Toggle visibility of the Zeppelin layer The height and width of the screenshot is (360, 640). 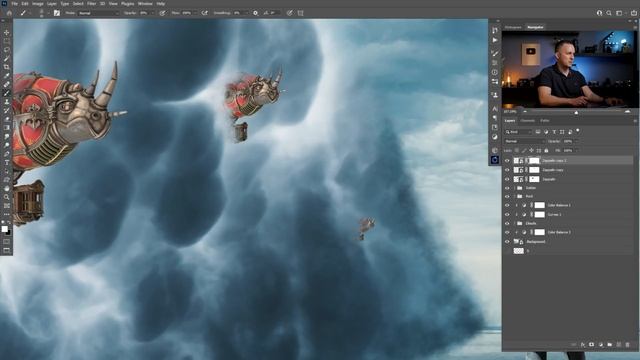coord(507,179)
